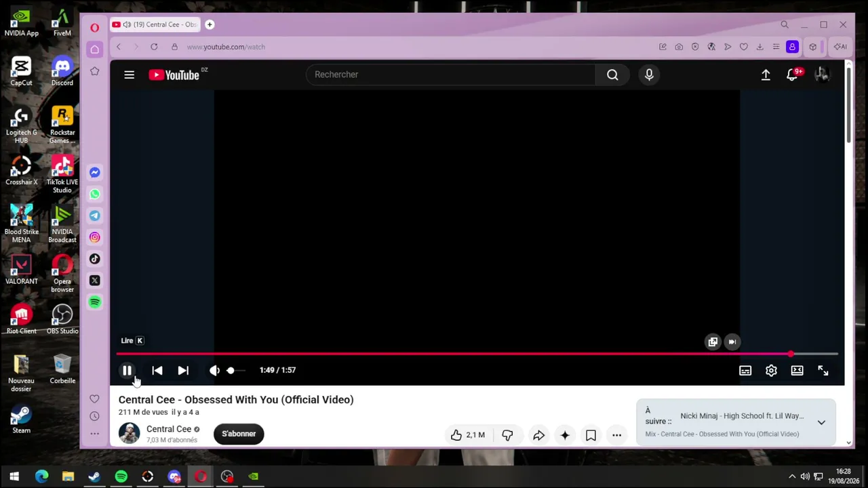Open the Central Cee channel avatar
Screen dimensions: 868x488
point(129,434)
